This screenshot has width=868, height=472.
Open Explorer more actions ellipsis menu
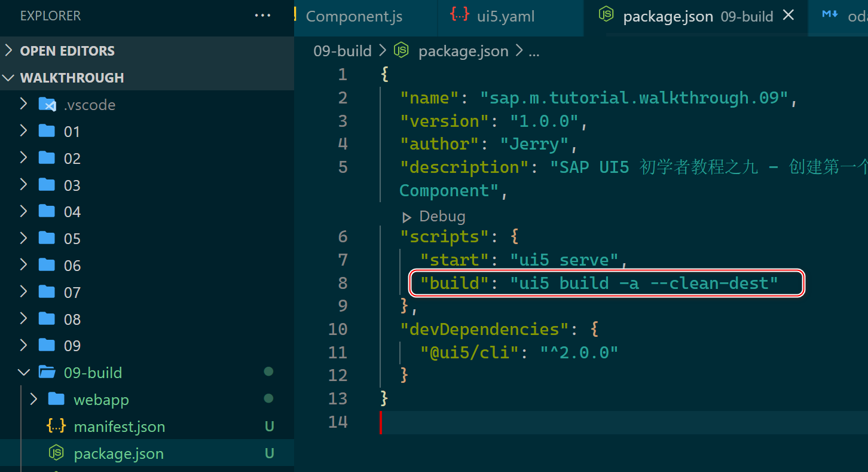[262, 16]
